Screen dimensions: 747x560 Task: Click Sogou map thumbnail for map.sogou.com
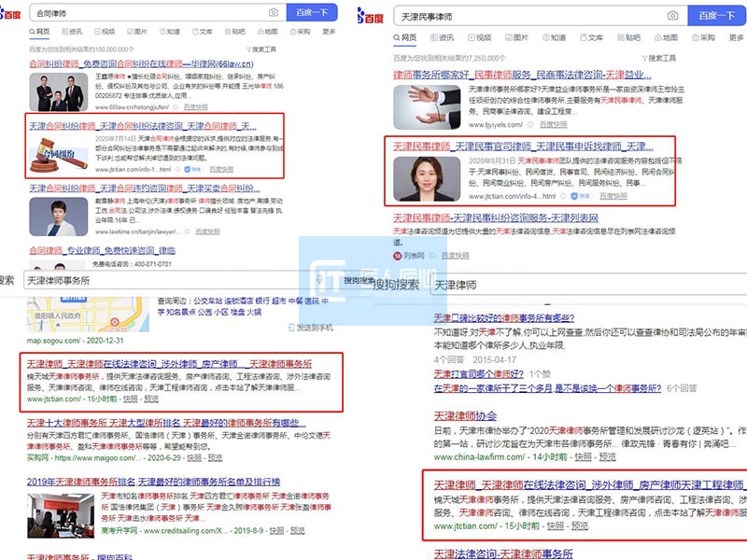click(x=88, y=315)
